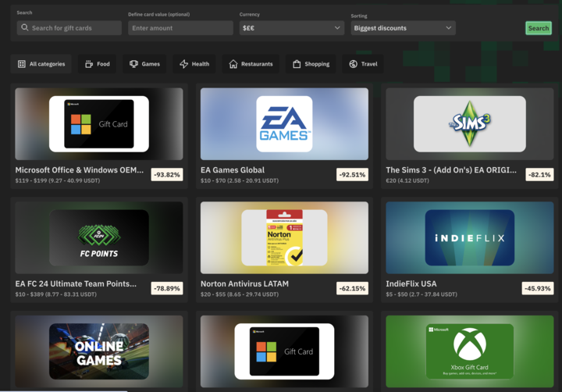
Task: Click price text €20 (4.12 USDT)
Action: 407,180
